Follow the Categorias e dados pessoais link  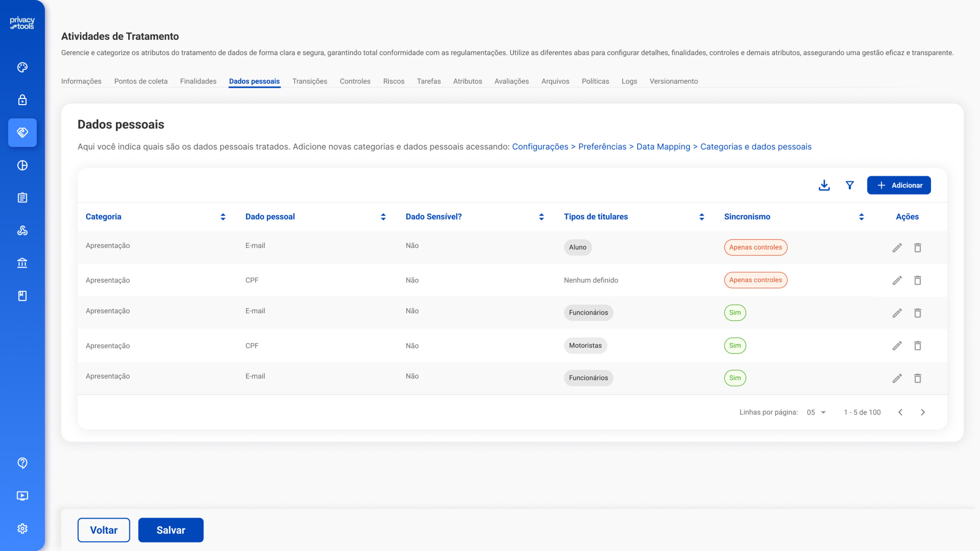pos(756,147)
